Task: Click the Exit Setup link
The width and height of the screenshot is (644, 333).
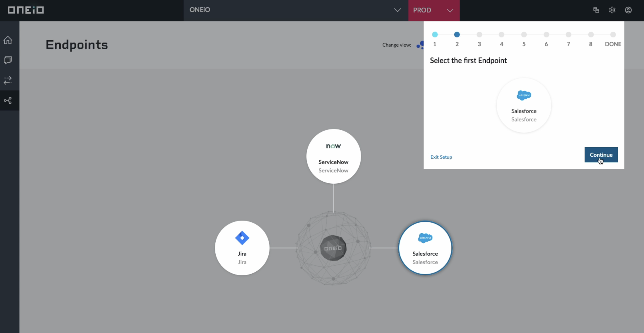Action: coord(441,157)
